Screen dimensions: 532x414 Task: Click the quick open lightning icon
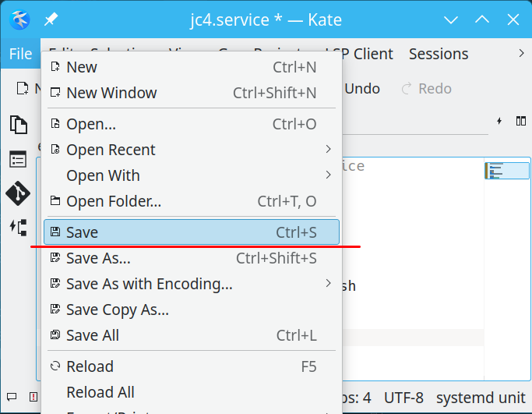pos(499,122)
